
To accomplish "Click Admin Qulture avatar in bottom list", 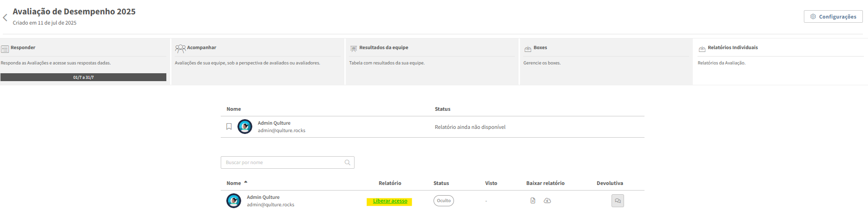I will tap(234, 201).
